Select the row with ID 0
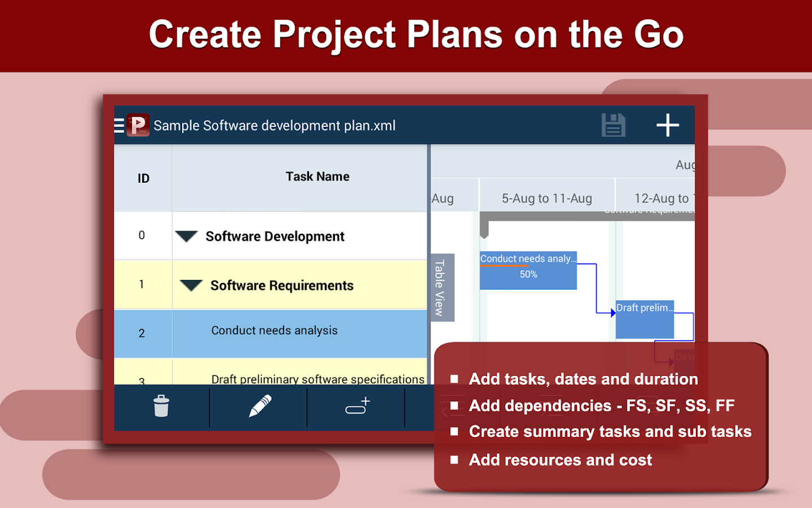 (x=271, y=236)
